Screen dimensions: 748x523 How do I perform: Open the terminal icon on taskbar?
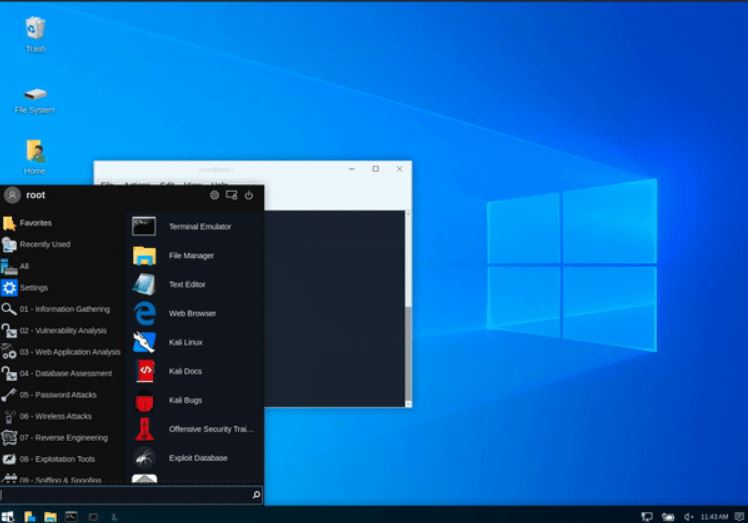[x=71, y=516]
